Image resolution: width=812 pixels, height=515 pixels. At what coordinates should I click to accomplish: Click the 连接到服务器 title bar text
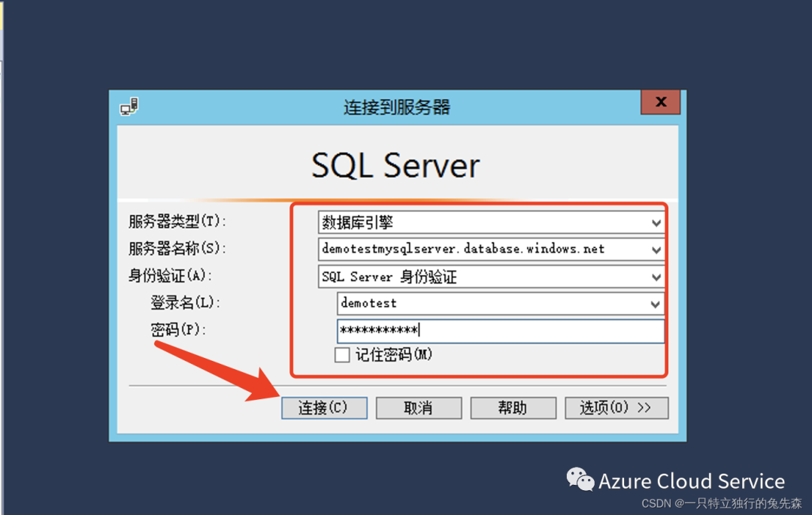pos(397,108)
